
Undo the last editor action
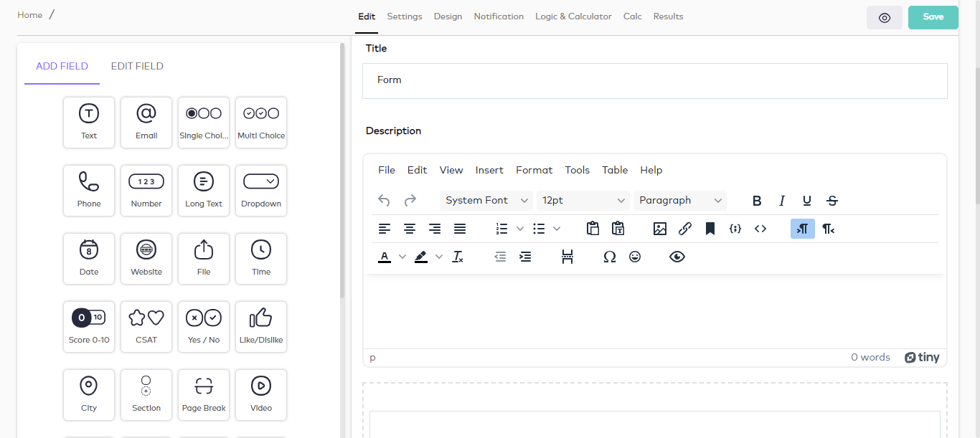[384, 200]
